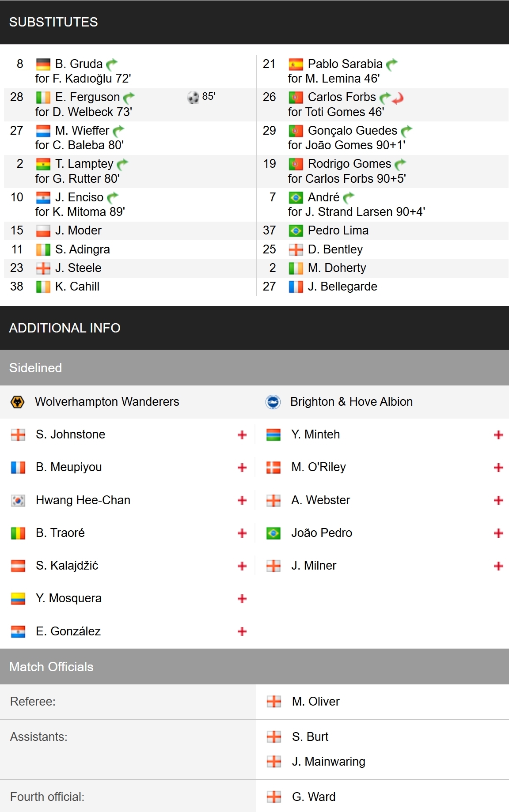
Task: Open Wolverhampton Wanderers team link
Action: pyautogui.click(x=107, y=402)
